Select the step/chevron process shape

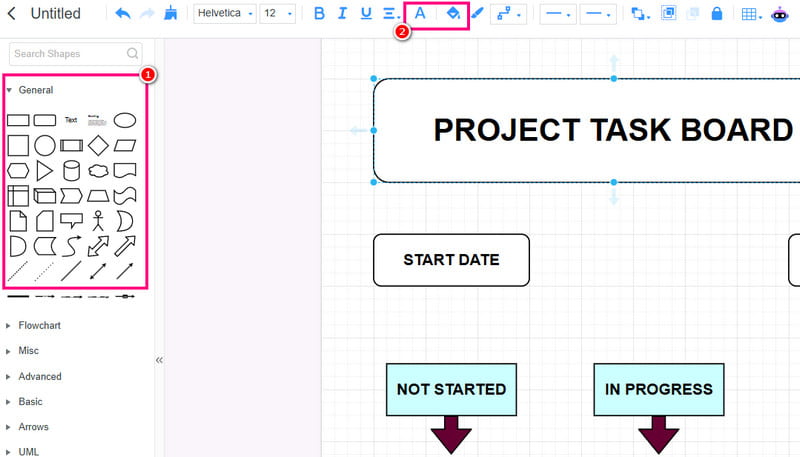[x=71, y=196]
